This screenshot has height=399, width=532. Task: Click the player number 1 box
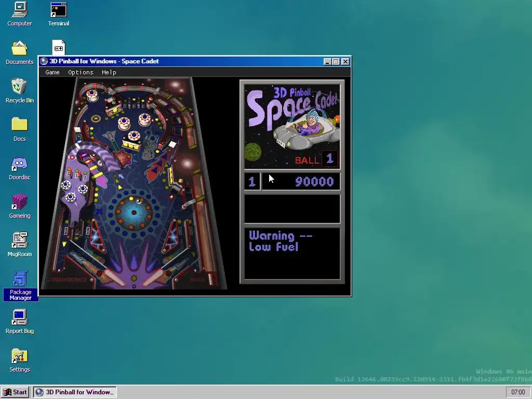[x=252, y=181]
